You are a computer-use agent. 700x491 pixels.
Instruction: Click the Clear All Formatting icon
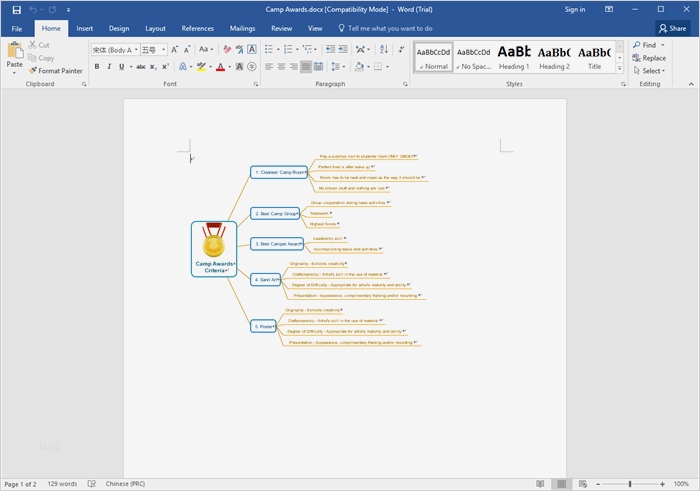pos(226,48)
